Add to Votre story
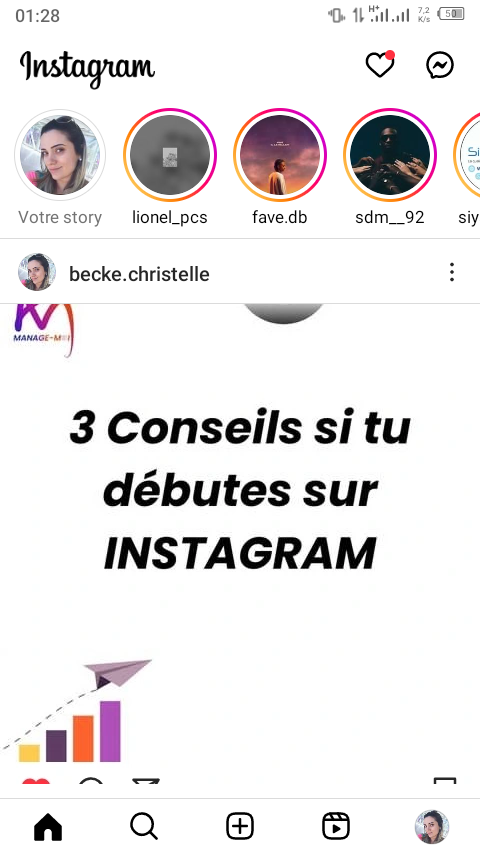This screenshot has height=854, width=480. coord(60,155)
